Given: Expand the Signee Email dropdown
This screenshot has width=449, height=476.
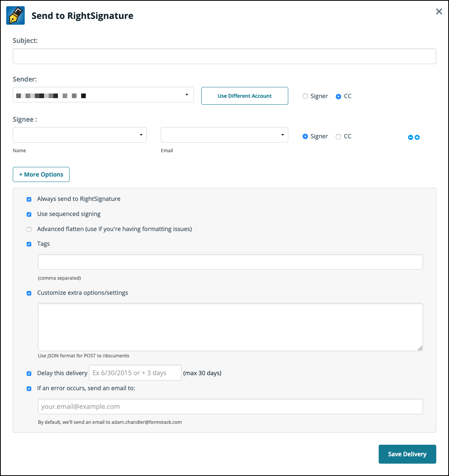Looking at the screenshot, I should (224, 135).
